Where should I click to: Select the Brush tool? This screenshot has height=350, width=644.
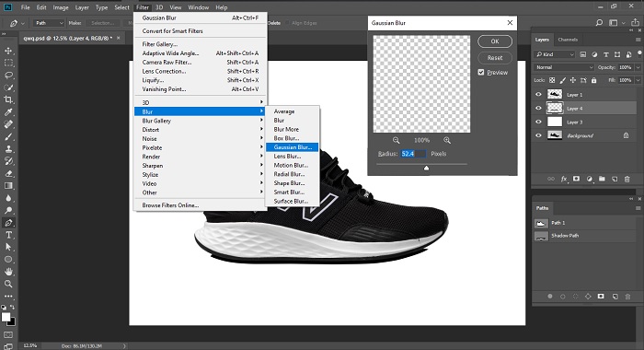(8, 136)
